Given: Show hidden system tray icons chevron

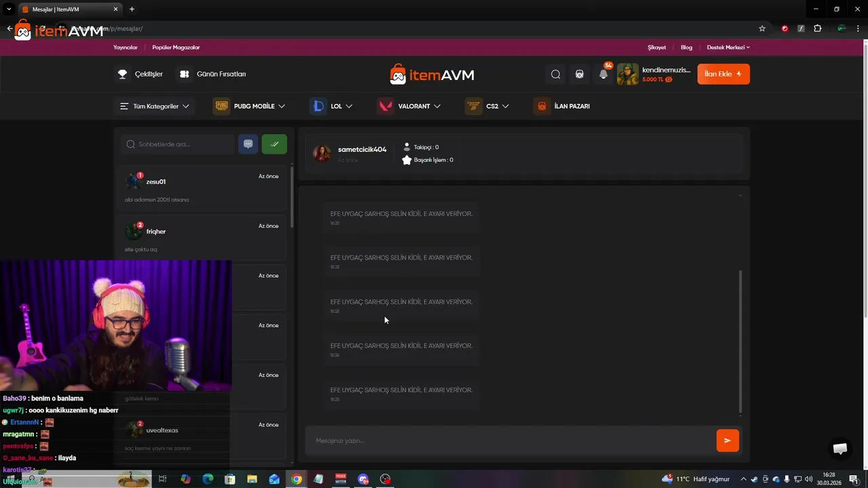Looking at the screenshot, I should [743, 479].
